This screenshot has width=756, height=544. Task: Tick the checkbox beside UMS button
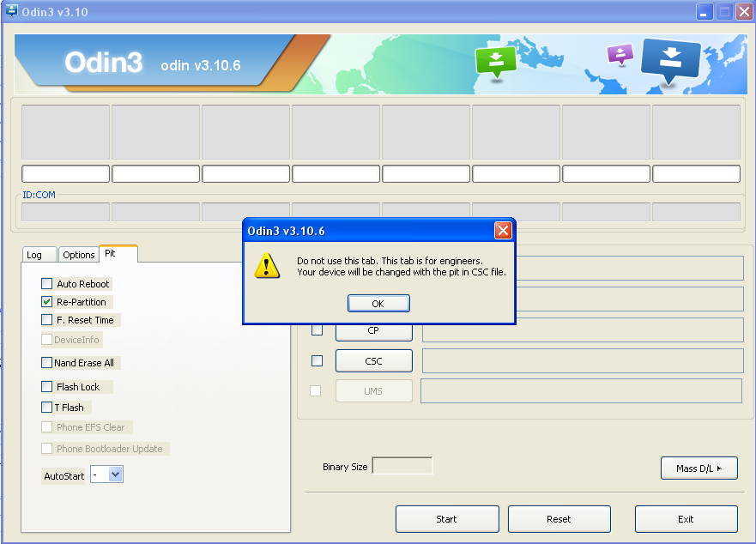[315, 390]
